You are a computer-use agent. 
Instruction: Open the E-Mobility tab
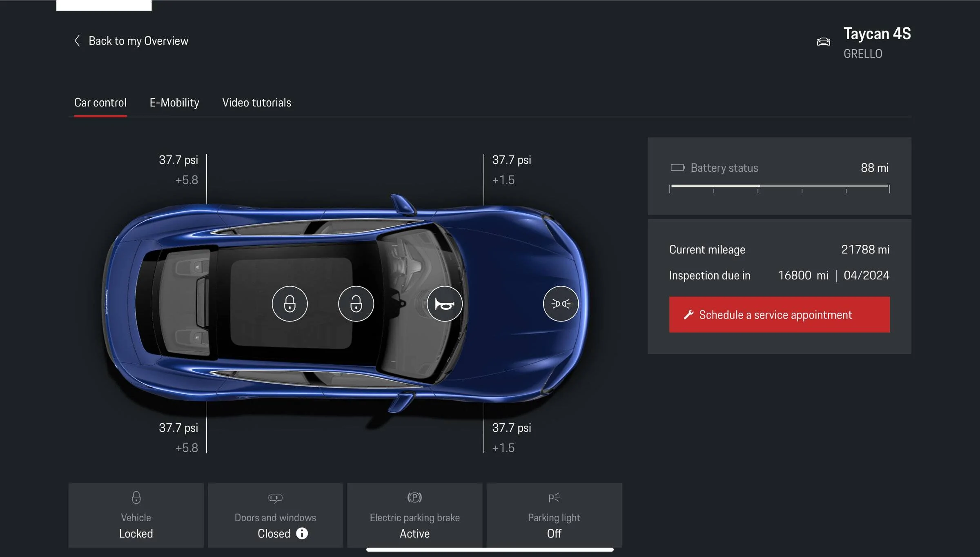(x=174, y=102)
